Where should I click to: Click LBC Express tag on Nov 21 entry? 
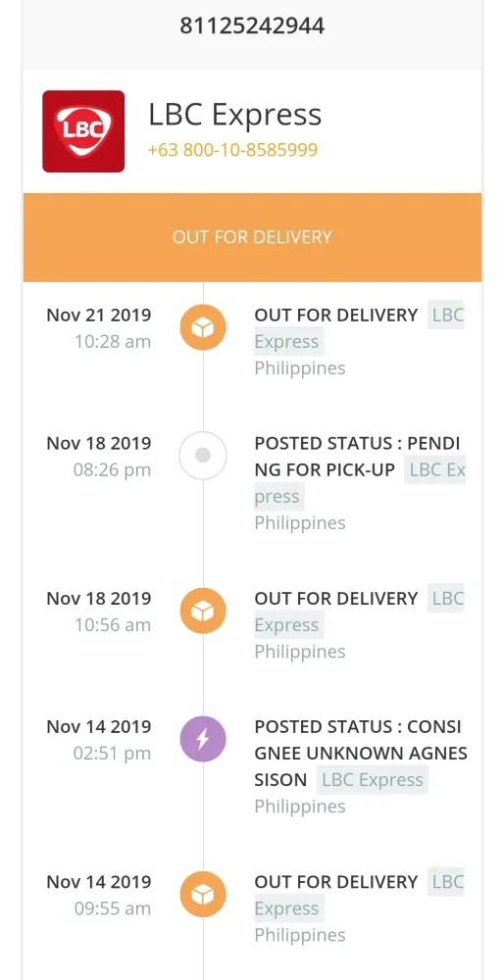tap(359, 328)
